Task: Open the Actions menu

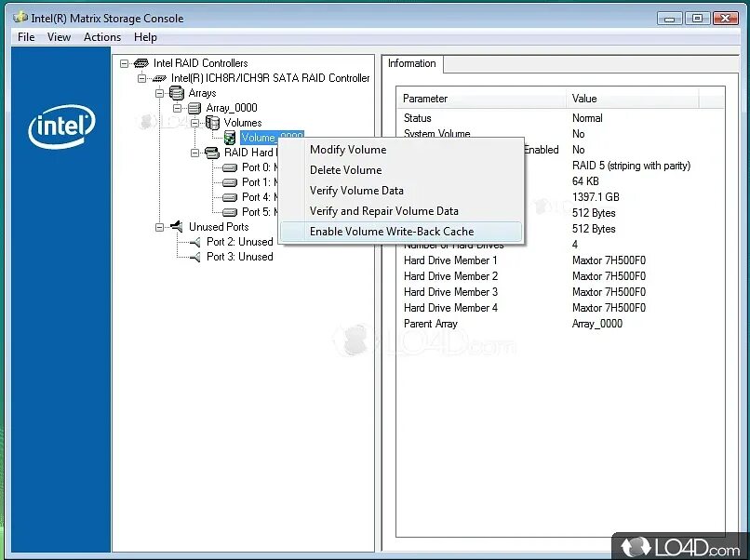Action: pyautogui.click(x=102, y=37)
